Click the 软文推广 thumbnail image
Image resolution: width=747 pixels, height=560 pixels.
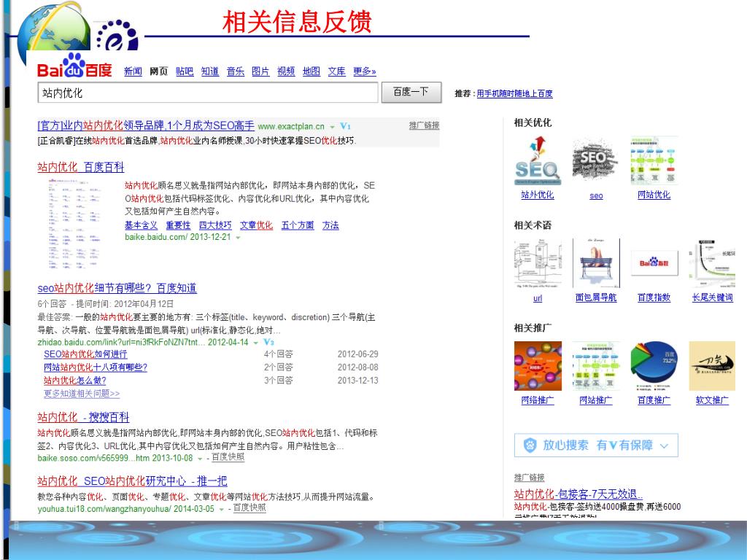[712, 366]
